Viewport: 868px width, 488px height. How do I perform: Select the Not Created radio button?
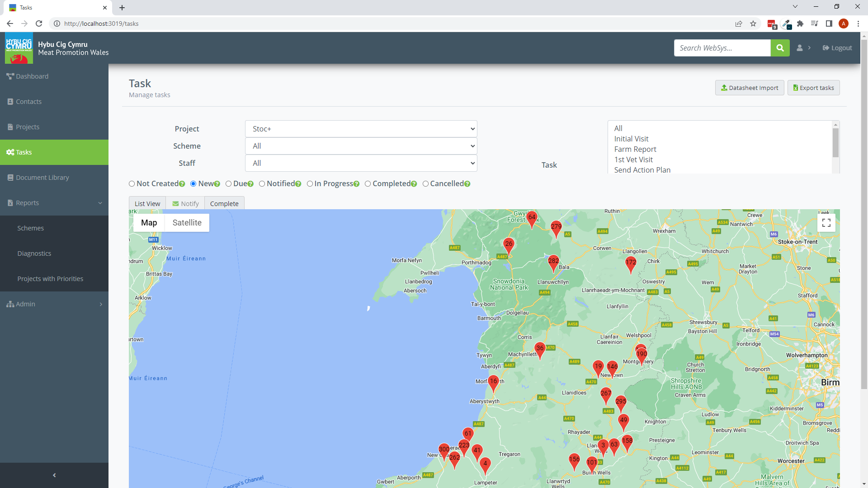tap(132, 184)
